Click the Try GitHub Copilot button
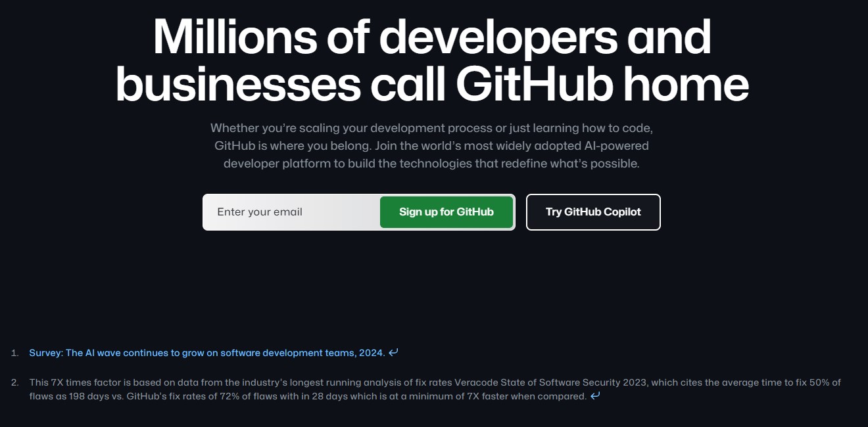 coord(593,212)
